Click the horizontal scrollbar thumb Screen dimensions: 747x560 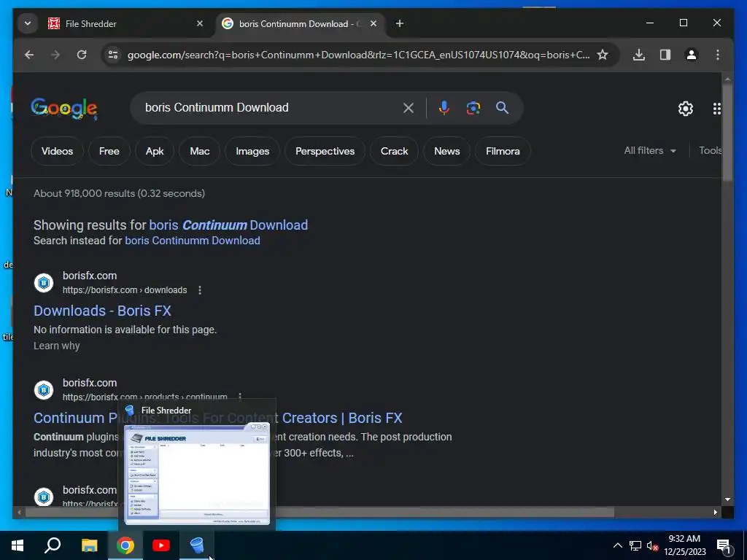[x=320, y=513]
